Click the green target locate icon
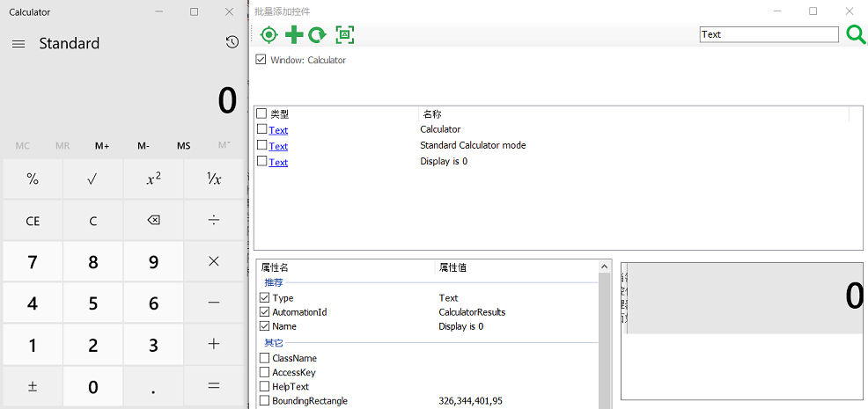Screen dimensions: 868x409 (269, 35)
